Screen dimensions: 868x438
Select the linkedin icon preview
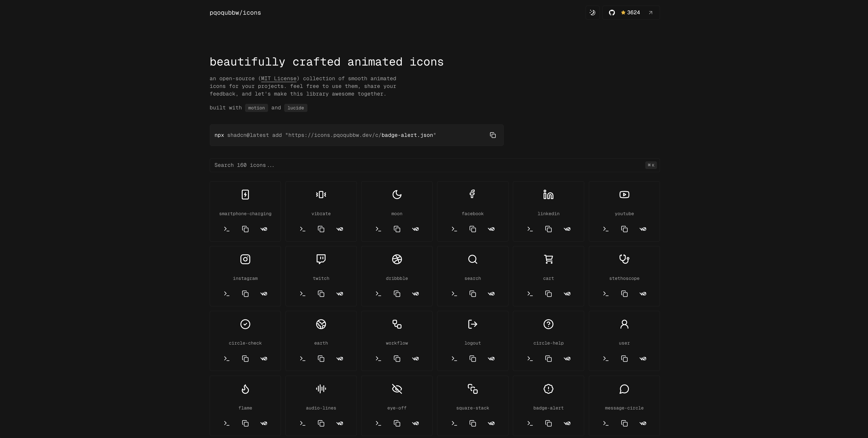pos(549,195)
